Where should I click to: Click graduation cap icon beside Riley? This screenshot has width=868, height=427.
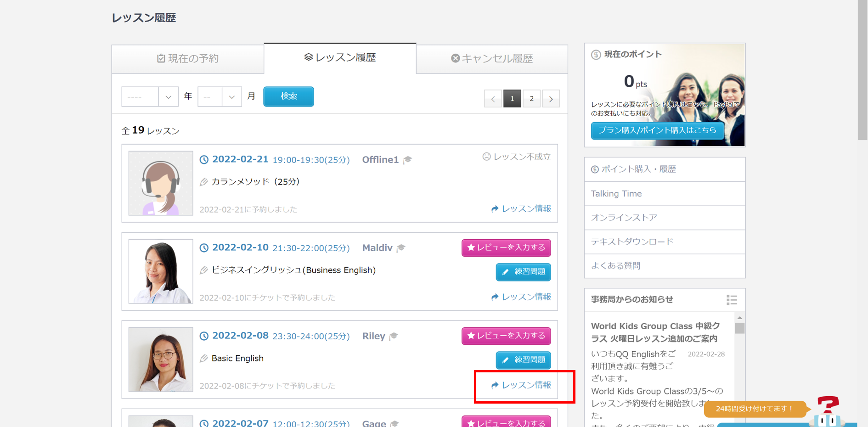(394, 336)
